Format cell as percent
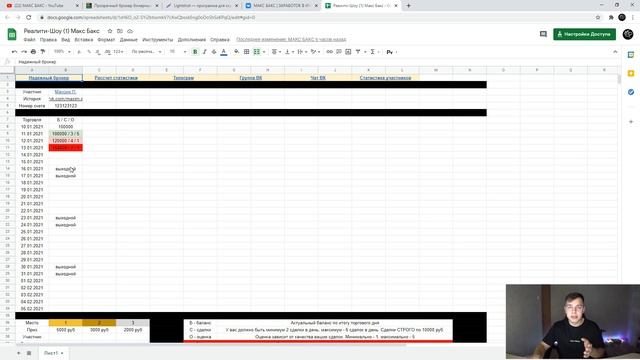The image size is (640, 360). (x=89, y=52)
